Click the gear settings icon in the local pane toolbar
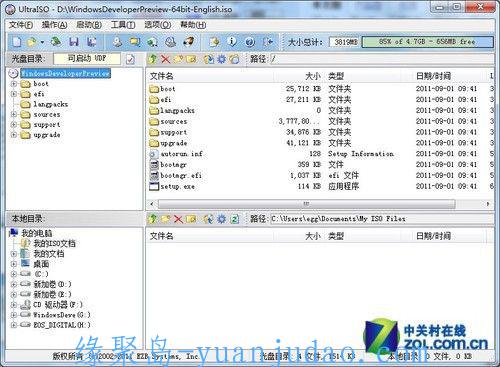The image size is (500, 367). click(222, 219)
